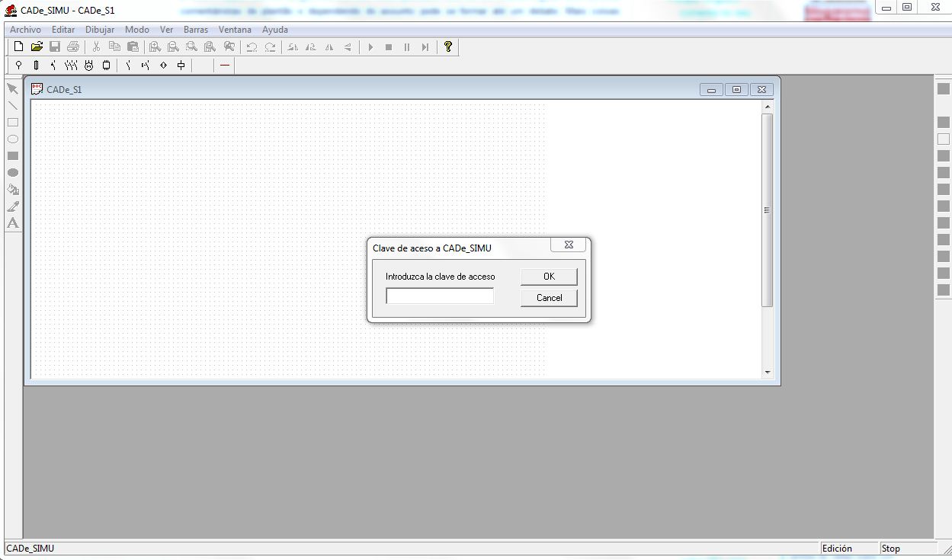Confirm access key with OK button
The height and width of the screenshot is (560, 952).
(x=549, y=277)
